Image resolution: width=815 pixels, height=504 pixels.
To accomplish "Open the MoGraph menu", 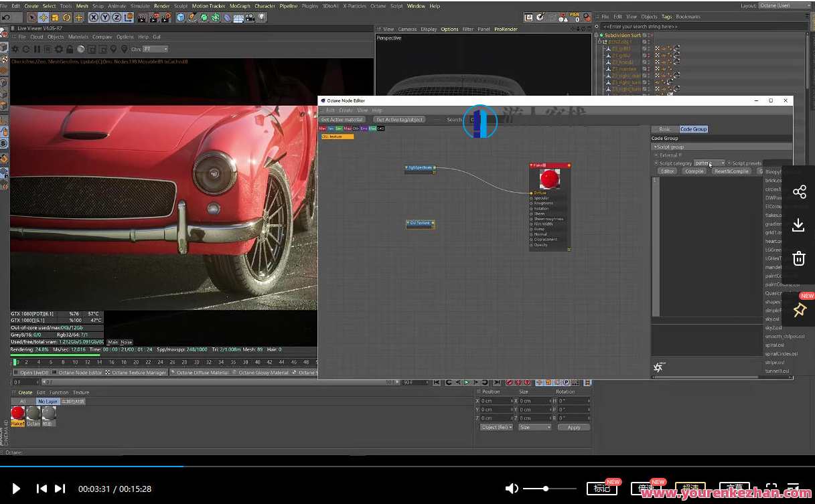I will 240,6.
